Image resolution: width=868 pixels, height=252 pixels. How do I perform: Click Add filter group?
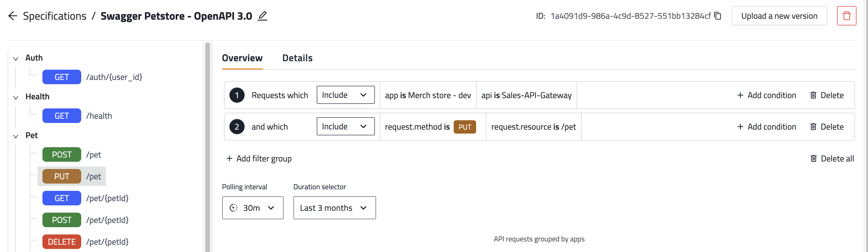pos(259,158)
